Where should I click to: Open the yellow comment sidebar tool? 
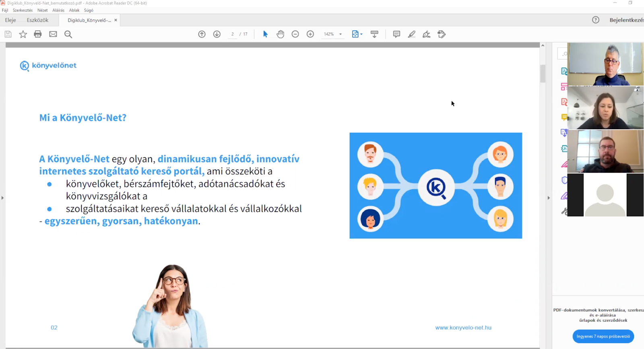[564, 117]
